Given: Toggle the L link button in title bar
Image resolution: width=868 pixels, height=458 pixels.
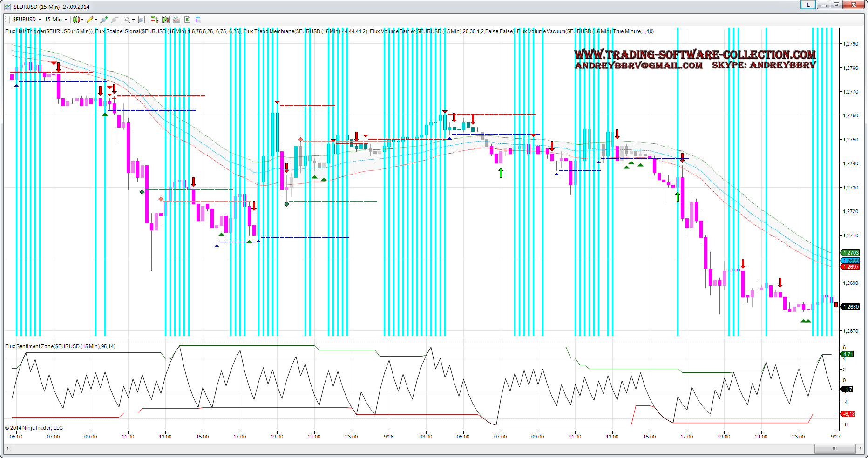Looking at the screenshot, I should point(808,5).
